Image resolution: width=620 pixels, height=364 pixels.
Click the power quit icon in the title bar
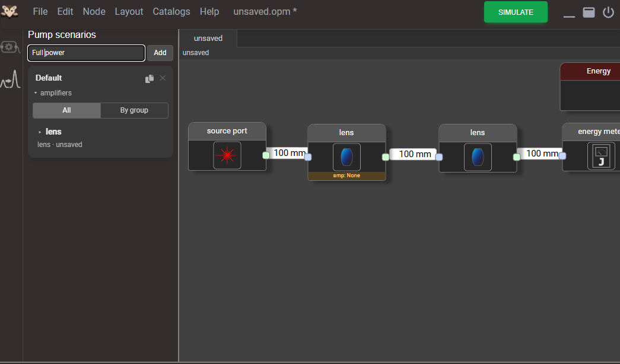pyautogui.click(x=608, y=12)
